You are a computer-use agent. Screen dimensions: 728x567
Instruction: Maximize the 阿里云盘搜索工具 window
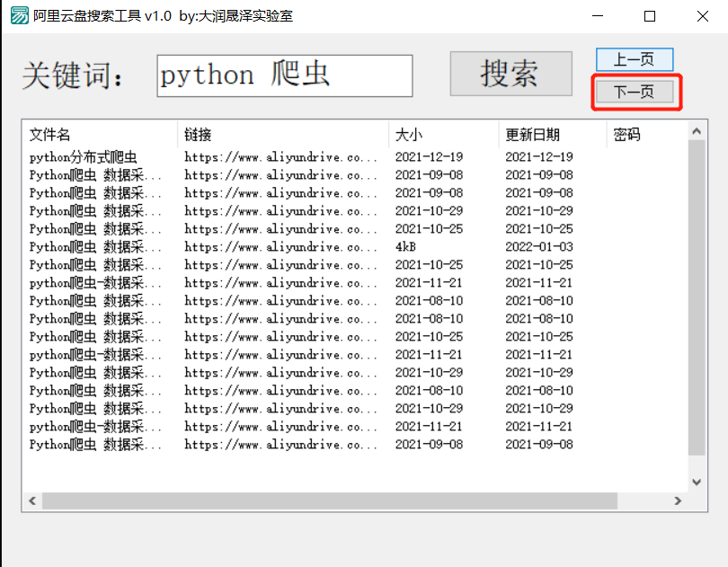[650, 16]
